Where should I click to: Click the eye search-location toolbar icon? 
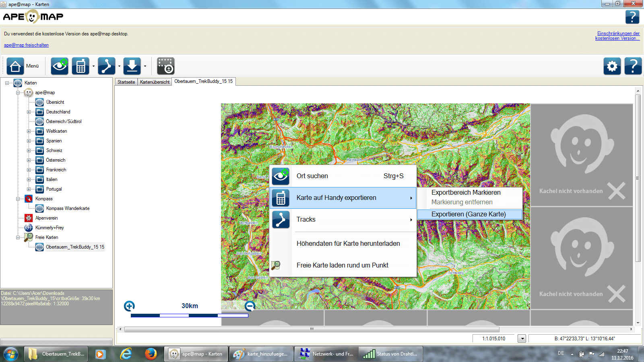coord(60,66)
